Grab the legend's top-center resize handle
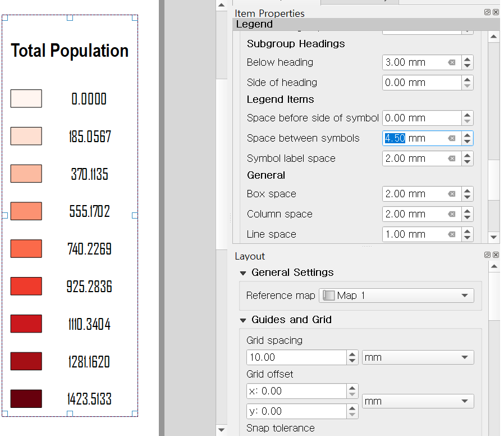The height and width of the screenshot is (436, 504). click(70, 17)
